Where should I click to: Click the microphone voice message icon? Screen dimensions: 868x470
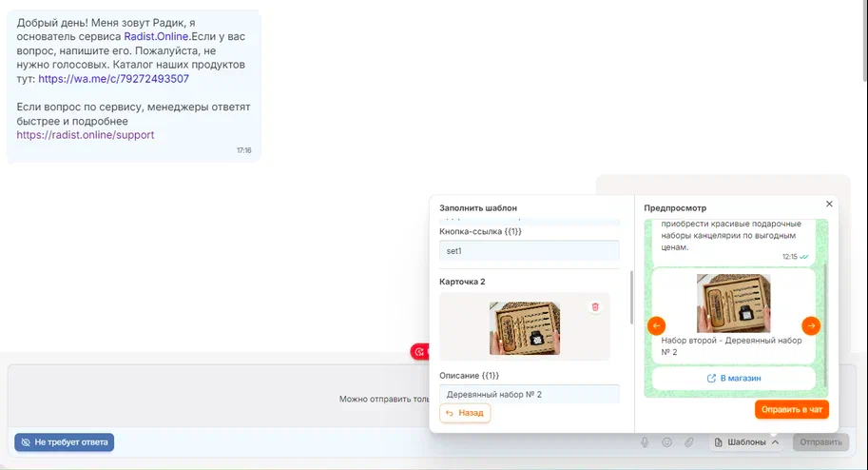pyautogui.click(x=644, y=442)
